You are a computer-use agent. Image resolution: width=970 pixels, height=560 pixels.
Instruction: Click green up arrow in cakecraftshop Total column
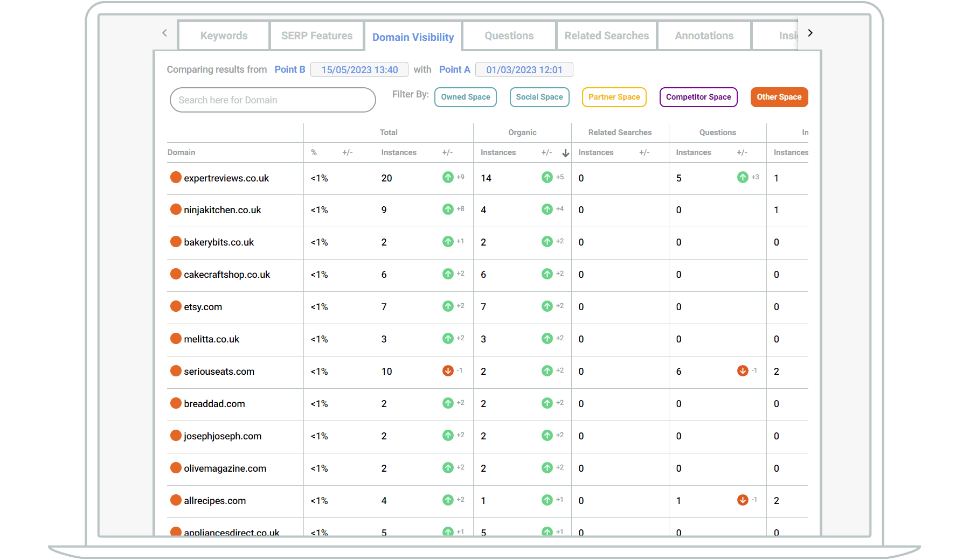448,274
